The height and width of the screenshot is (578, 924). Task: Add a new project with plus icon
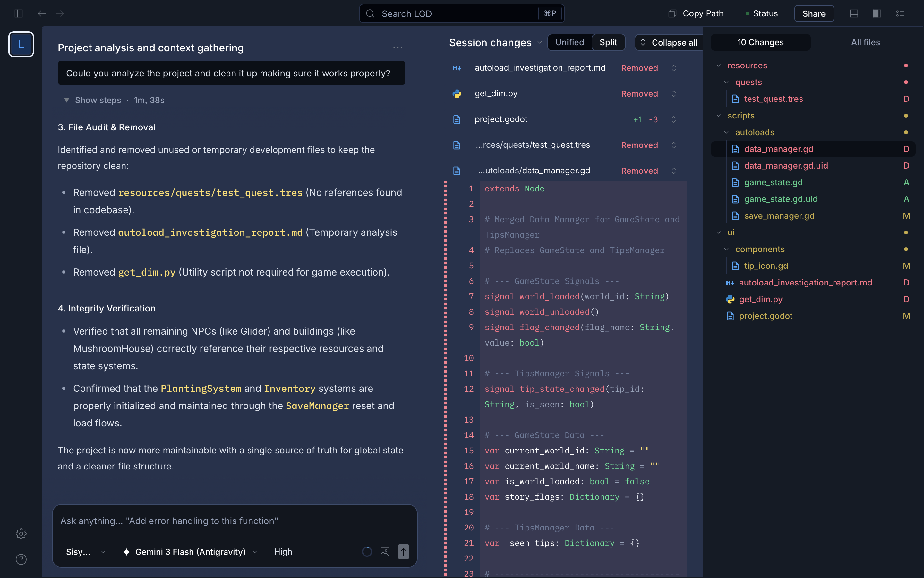tap(21, 75)
